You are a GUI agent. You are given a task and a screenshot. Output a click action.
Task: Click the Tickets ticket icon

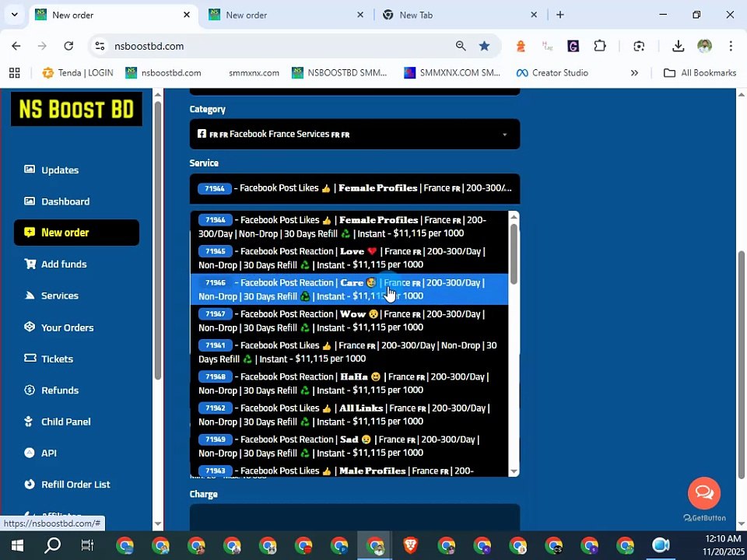pyautogui.click(x=30, y=358)
